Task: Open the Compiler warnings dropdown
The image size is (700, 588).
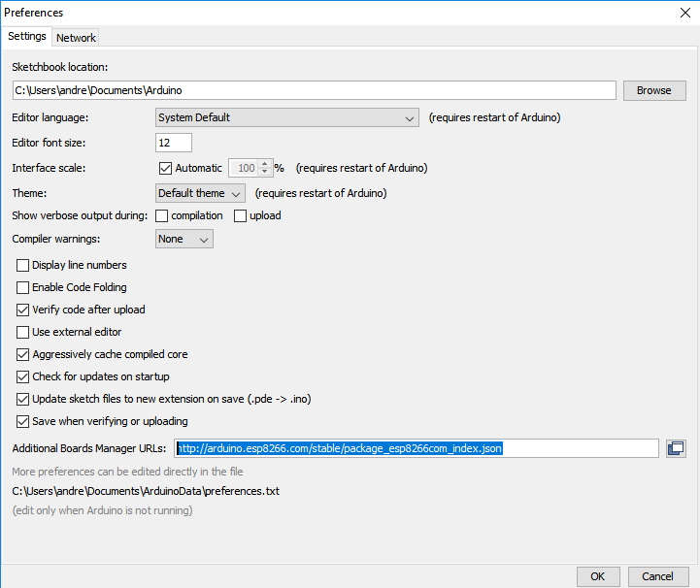Action: (x=183, y=239)
